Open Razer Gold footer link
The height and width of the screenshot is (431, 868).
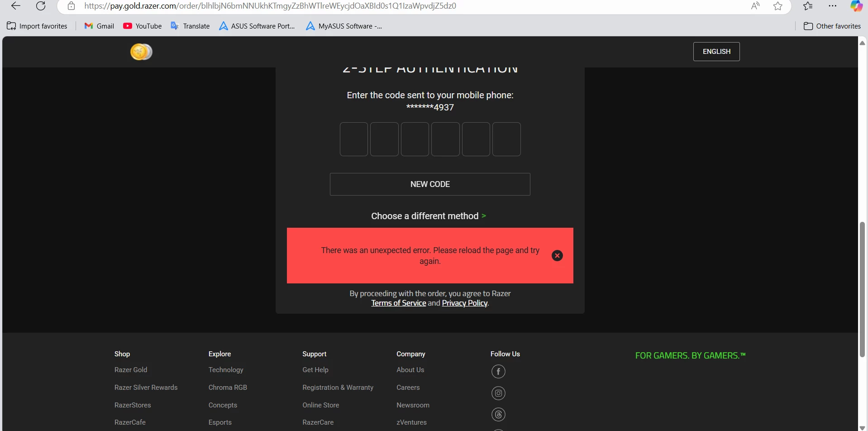(x=131, y=370)
